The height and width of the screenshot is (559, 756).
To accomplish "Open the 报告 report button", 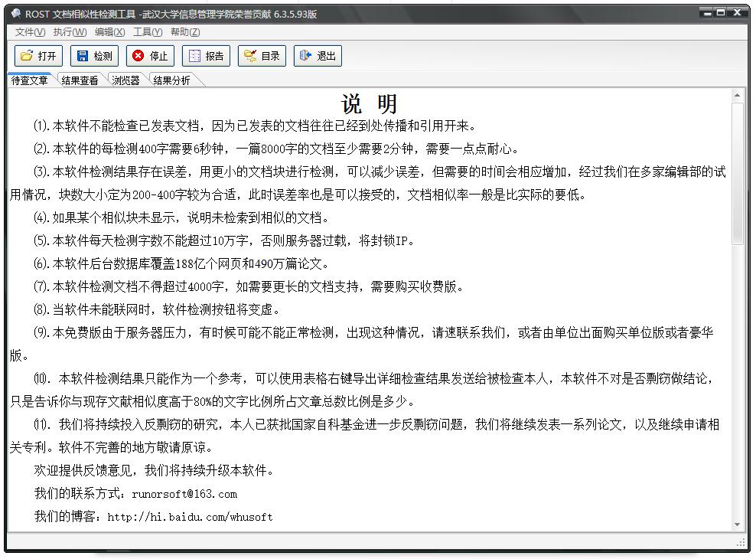I will coord(207,56).
